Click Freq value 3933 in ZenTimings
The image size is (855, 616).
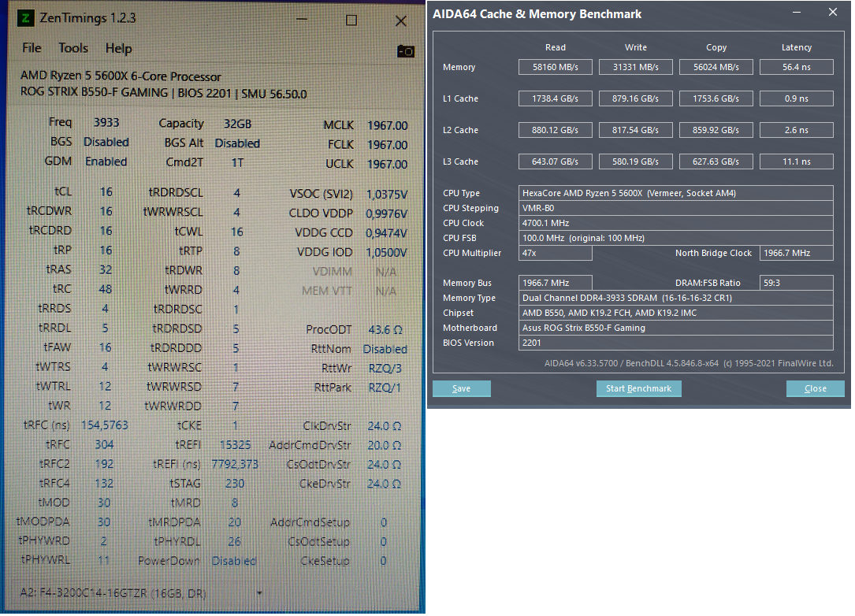point(106,123)
